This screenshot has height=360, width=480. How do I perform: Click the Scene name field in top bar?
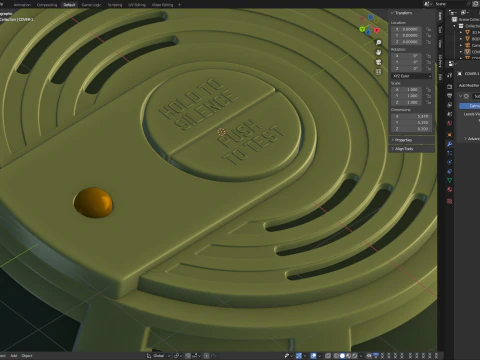coord(450,4)
